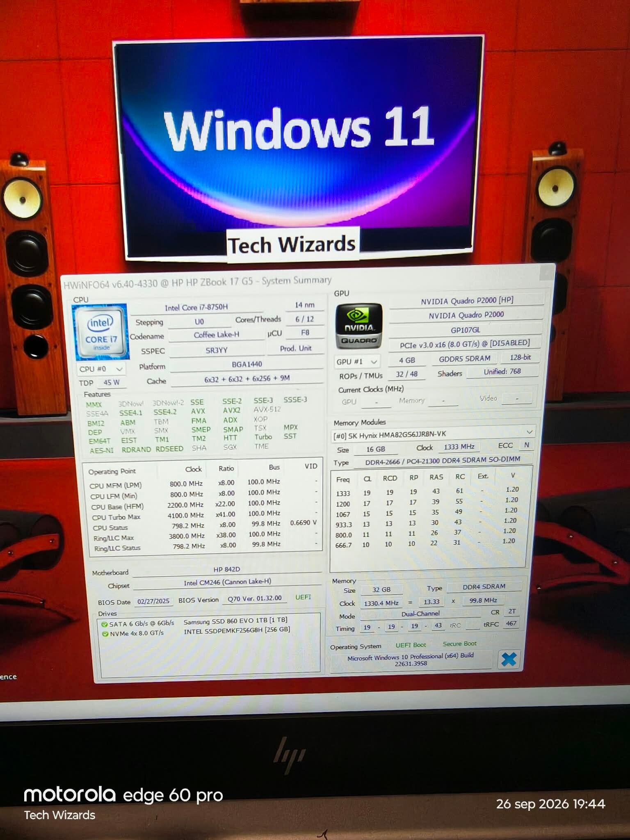Click the BIOS Date 02/27/2025 field
The height and width of the screenshot is (840, 630).
point(153,601)
